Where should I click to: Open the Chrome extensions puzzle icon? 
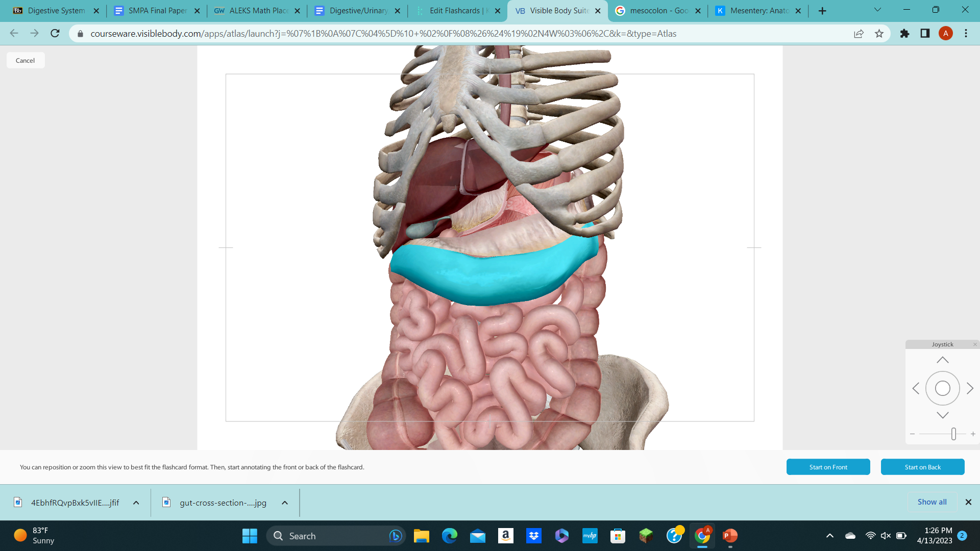[904, 34]
